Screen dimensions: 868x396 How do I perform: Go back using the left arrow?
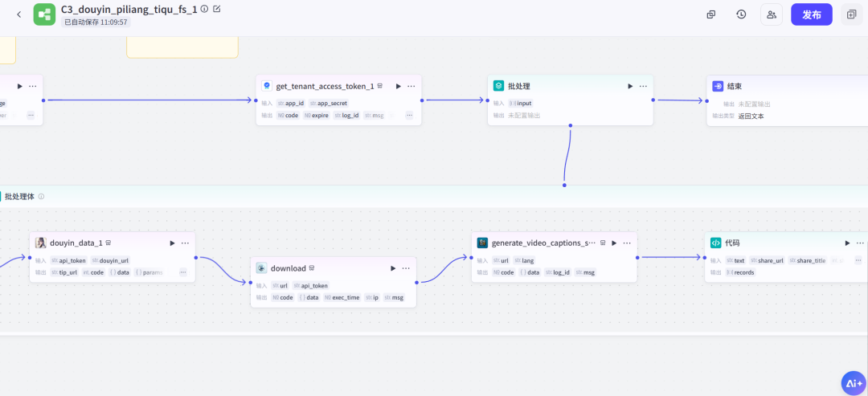[18, 14]
